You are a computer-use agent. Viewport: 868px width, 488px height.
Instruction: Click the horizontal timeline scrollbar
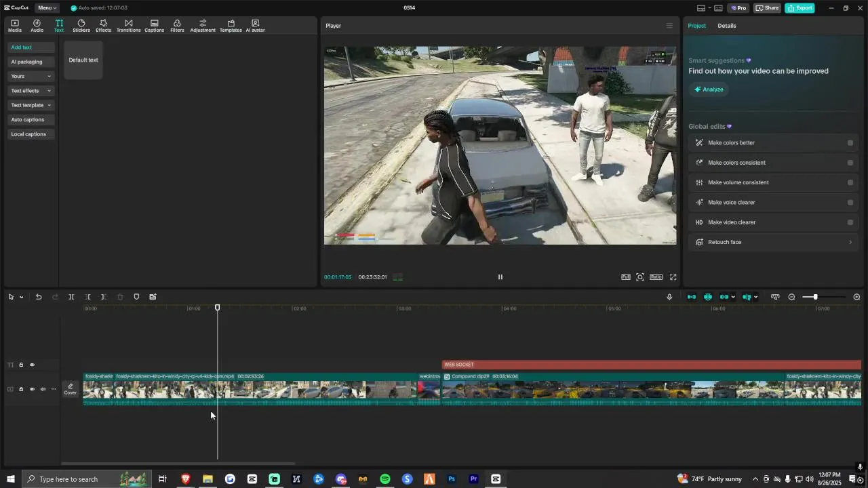tap(178, 464)
